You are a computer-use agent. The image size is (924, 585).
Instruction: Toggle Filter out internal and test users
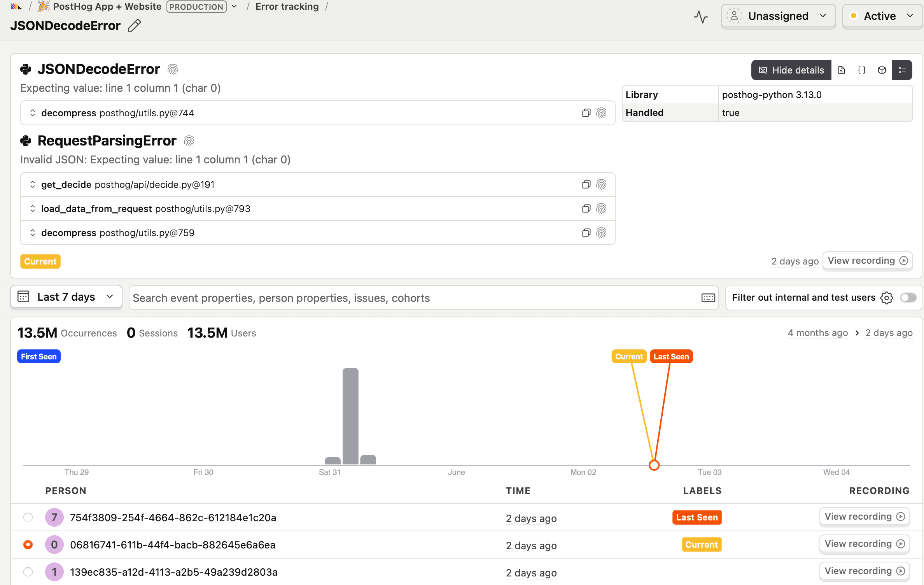908,298
